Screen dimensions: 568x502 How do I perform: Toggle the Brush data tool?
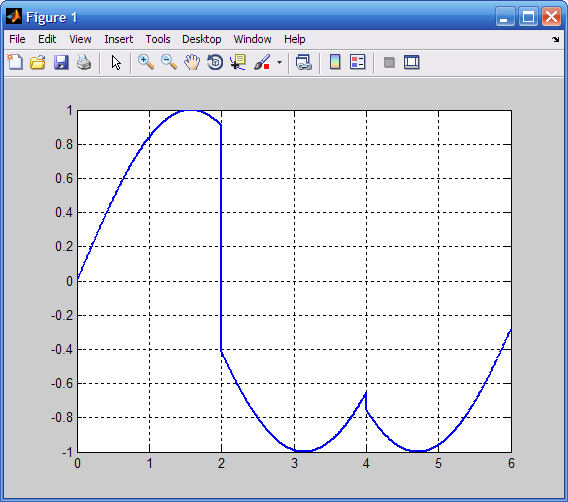[x=262, y=62]
